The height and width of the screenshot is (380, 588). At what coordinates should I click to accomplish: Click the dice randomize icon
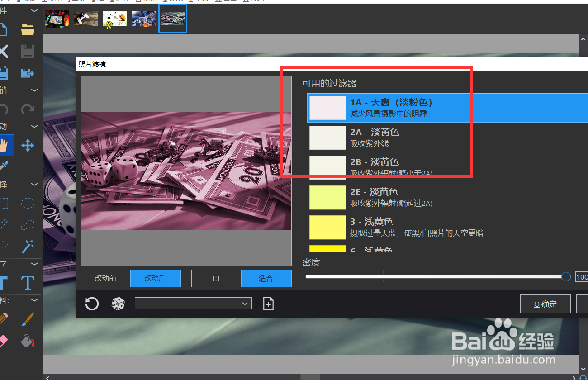pos(119,304)
